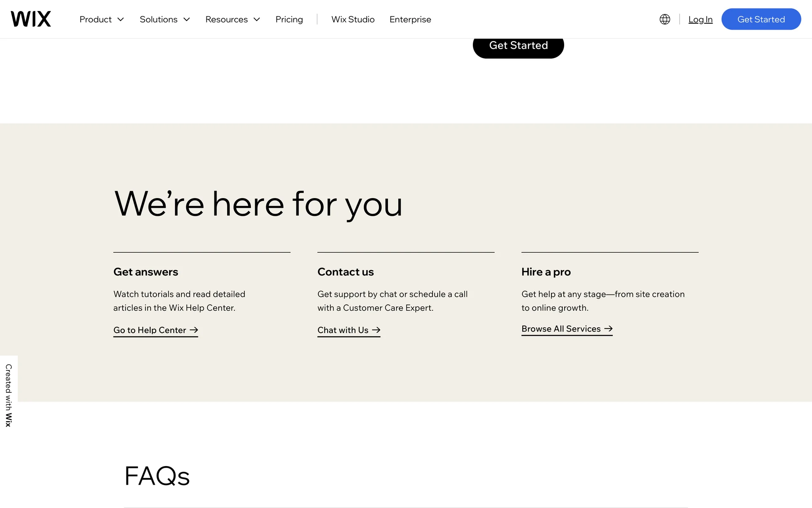Click arrow next to Browse All Services

point(608,329)
